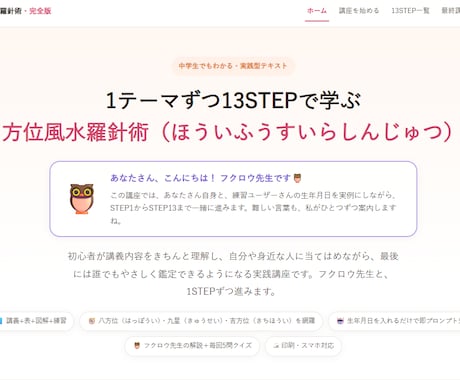
Task: Go to 講座を始める in the nav bar
Action: pos(359,11)
